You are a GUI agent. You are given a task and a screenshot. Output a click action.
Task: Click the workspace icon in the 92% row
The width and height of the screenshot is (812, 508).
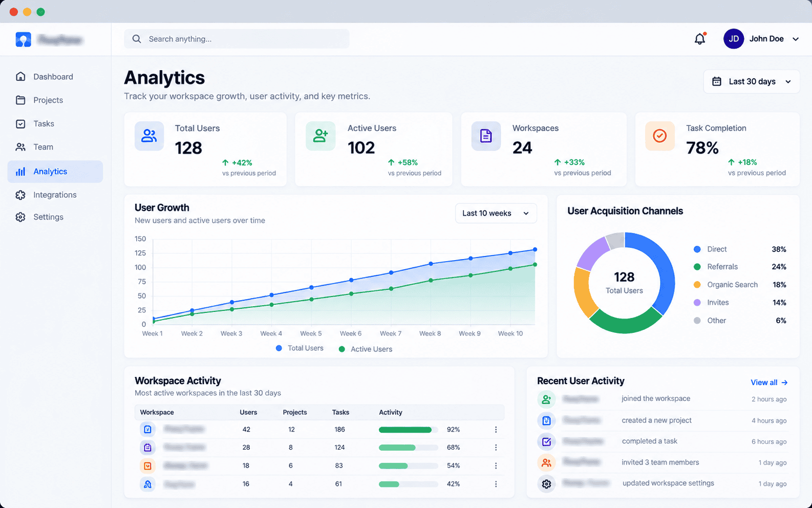coord(147,429)
